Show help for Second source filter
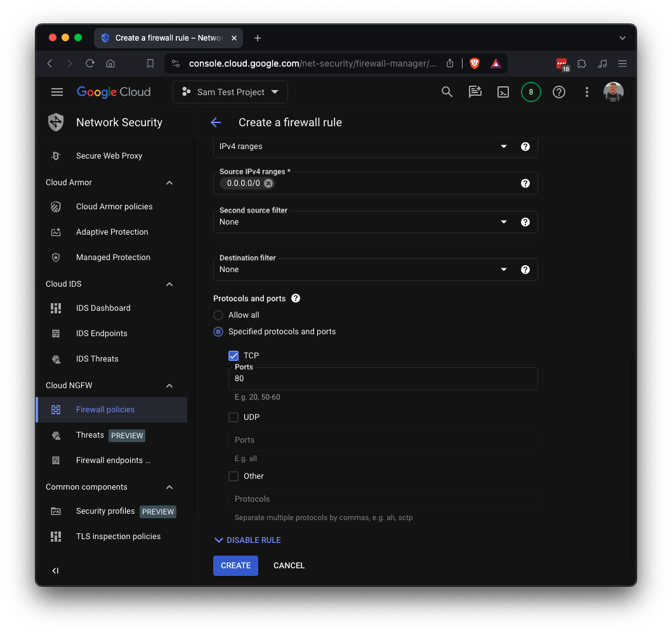The width and height of the screenshot is (672, 633). click(x=525, y=222)
